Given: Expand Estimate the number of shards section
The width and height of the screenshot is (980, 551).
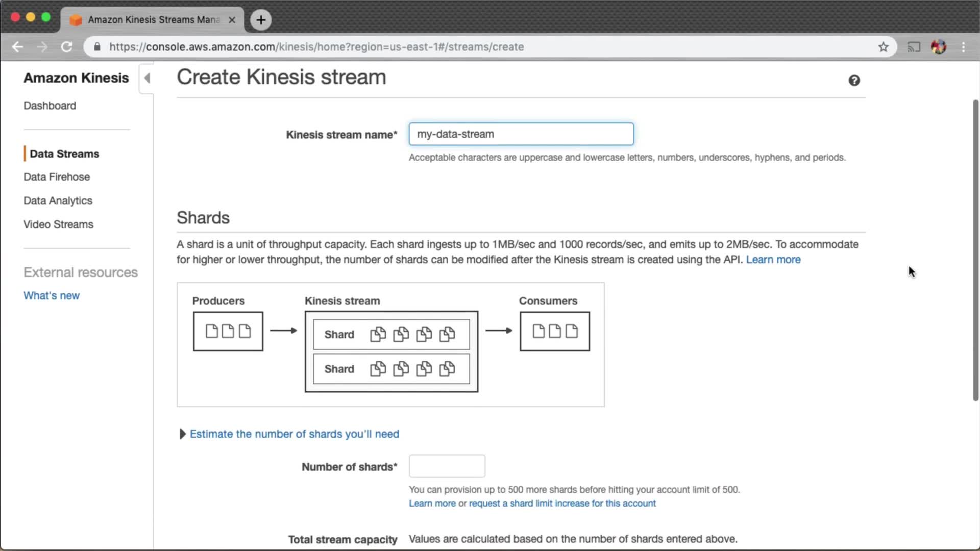Looking at the screenshot, I should [x=293, y=434].
